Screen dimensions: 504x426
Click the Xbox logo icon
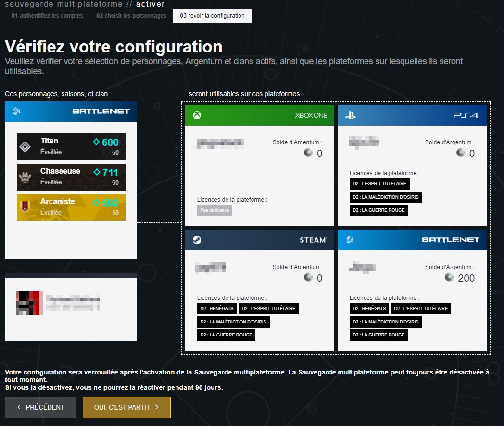[197, 115]
